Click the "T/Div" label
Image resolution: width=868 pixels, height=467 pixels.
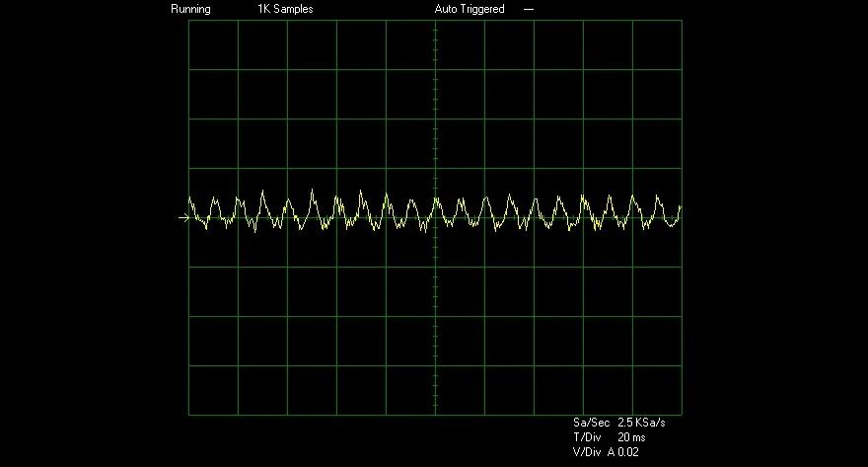pos(587,437)
